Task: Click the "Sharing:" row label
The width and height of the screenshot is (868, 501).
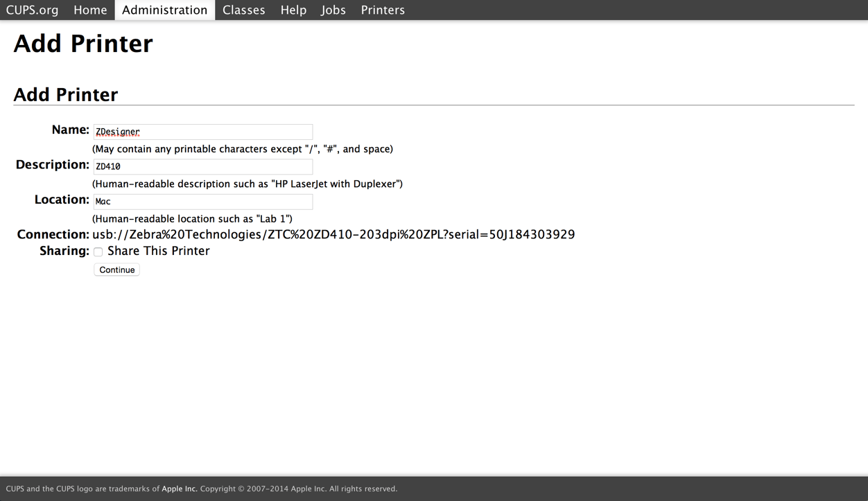Action: [64, 251]
